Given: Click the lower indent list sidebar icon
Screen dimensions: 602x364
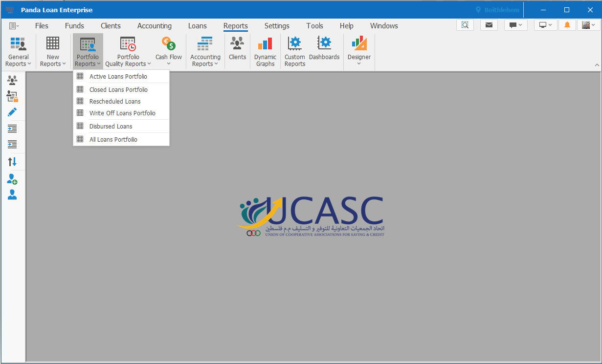Looking at the screenshot, I should coord(12,144).
